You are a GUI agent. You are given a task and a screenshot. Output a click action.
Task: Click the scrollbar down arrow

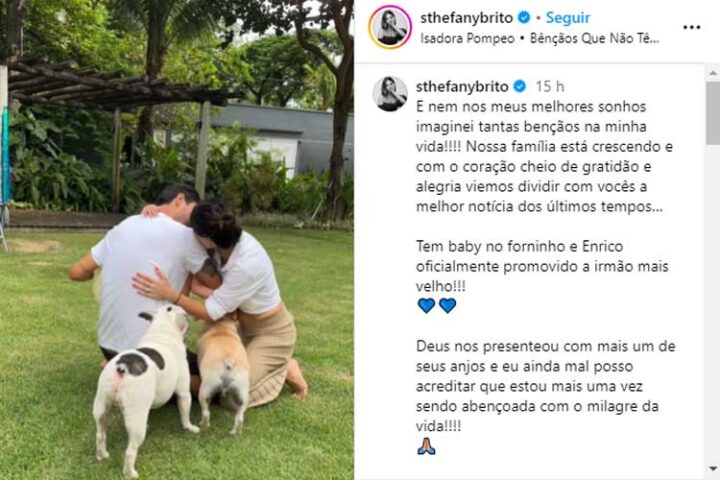click(713, 469)
